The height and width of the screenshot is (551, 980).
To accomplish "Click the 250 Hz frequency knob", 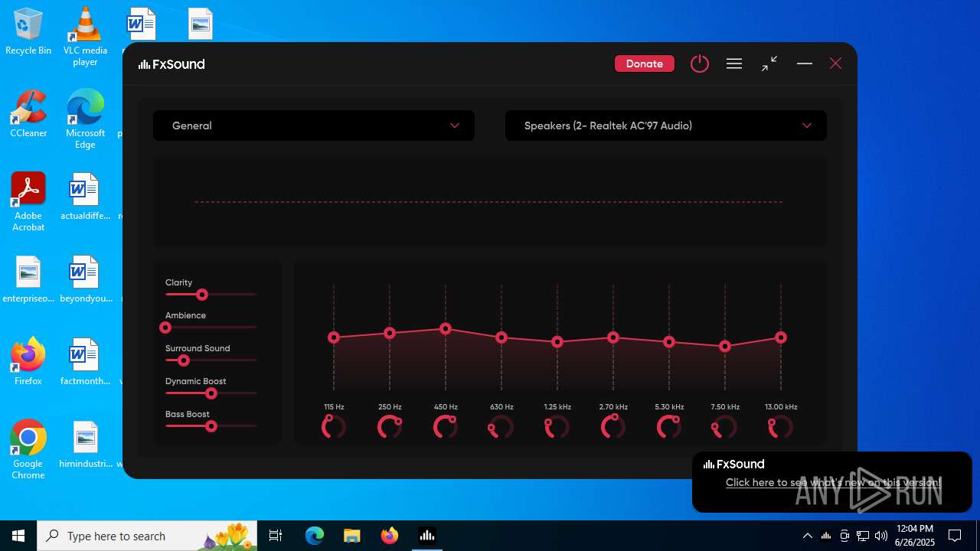I will click(390, 426).
